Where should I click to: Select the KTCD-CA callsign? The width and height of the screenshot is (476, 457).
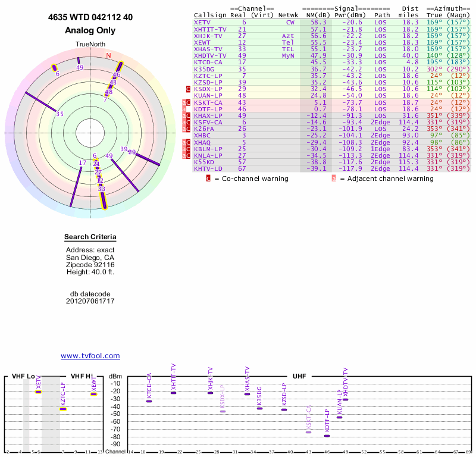pos(208,62)
